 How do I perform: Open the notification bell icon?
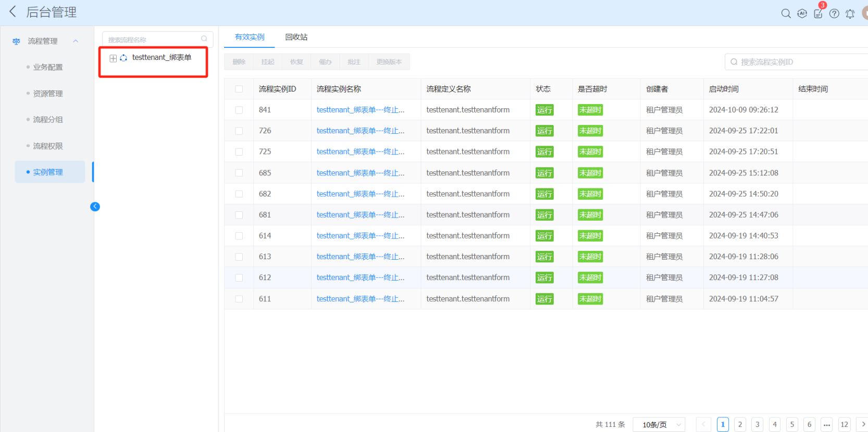[850, 14]
